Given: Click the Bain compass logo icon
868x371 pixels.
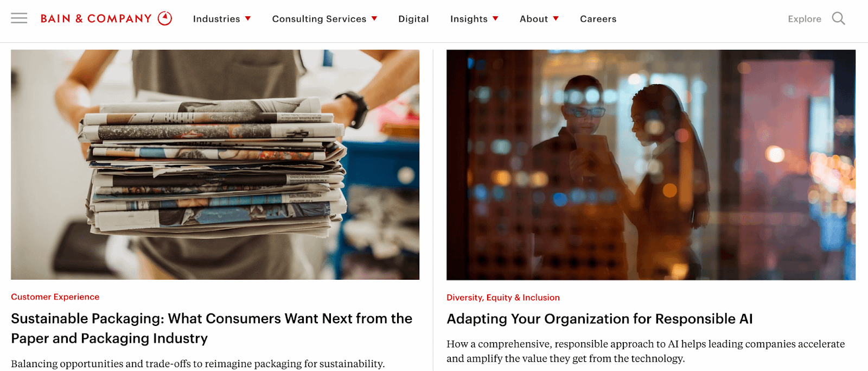Looking at the screenshot, I should pyautogui.click(x=165, y=18).
